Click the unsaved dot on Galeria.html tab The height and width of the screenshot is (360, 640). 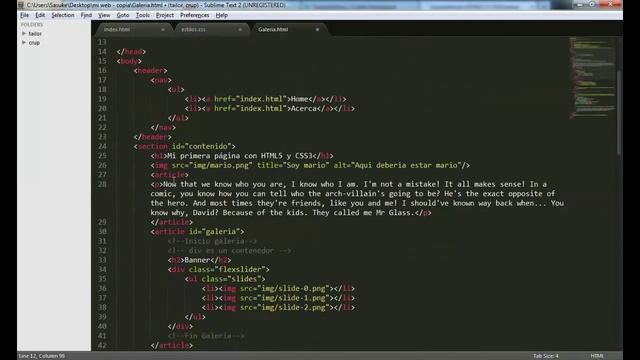pos(317,29)
